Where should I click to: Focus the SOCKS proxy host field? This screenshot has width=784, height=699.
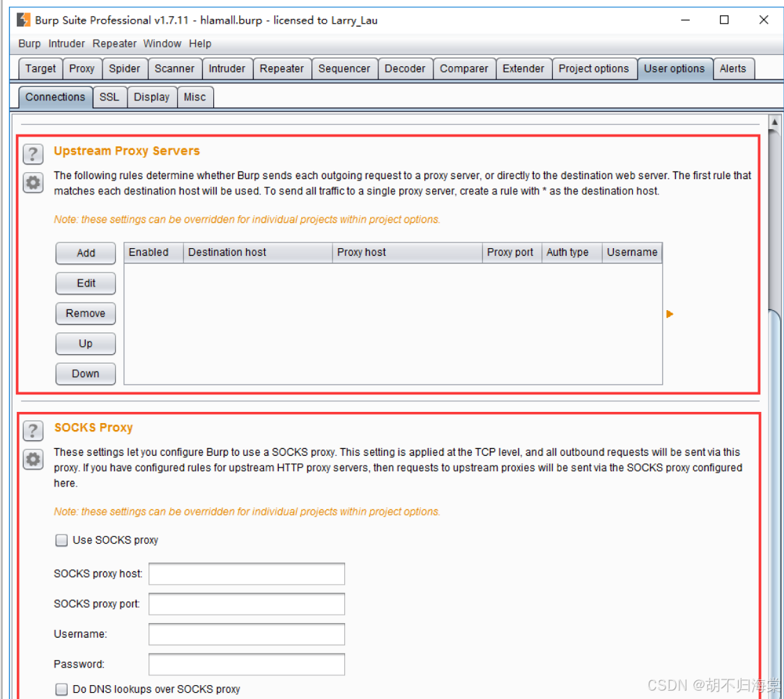pyautogui.click(x=247, y=574)
